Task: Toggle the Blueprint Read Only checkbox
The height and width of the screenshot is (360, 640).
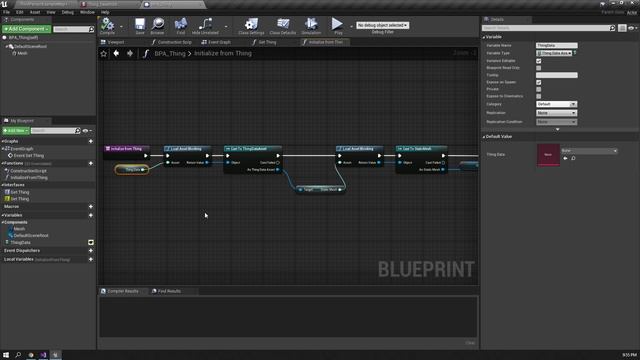Action: click(x=539, y=68)
